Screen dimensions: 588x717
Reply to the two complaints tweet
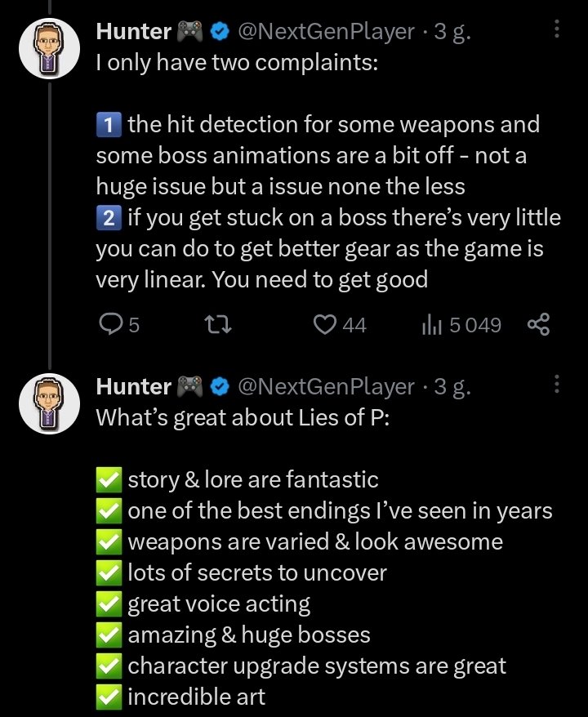coord(110,325)
